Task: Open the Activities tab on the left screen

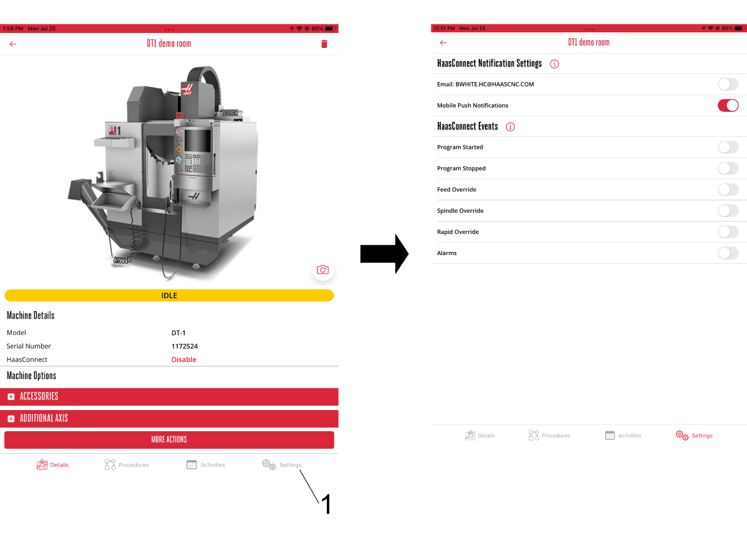Action: coord(206,465)
